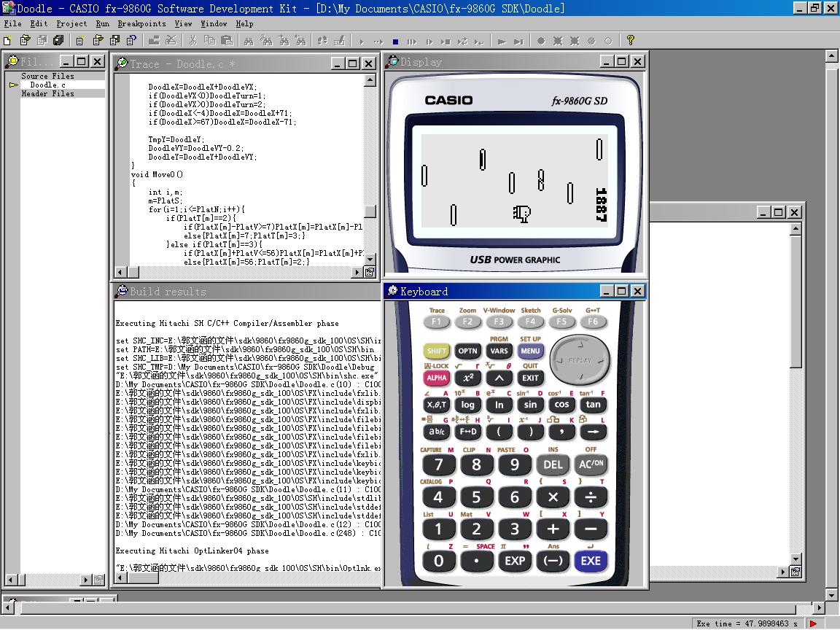Click the F3 V-Window calculator key
Viewport: 840px width, 630px height.
pyautogui.click(x=499, y=322)
